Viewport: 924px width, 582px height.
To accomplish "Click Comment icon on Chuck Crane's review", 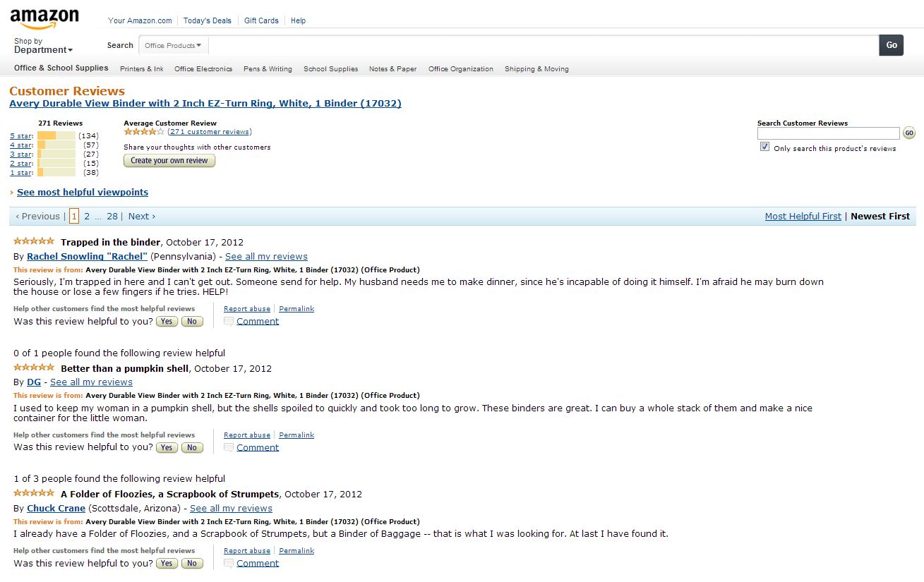I will point(229,564).
